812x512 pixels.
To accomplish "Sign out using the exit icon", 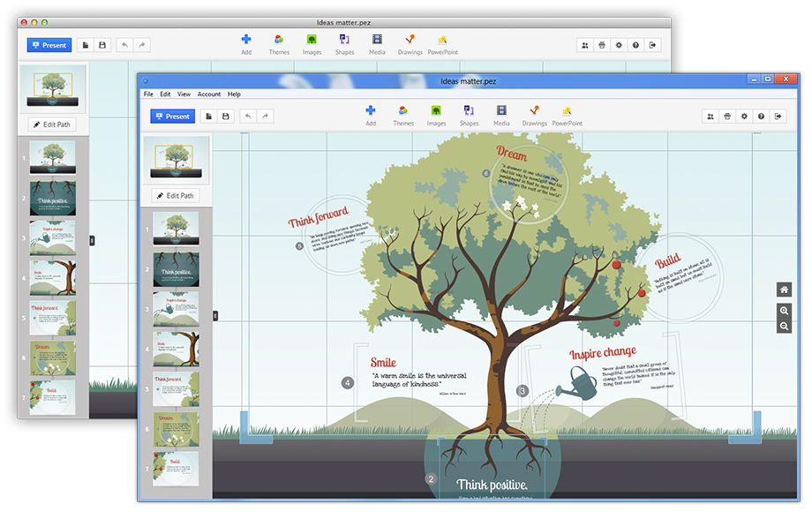I will pyautogui.click(x=778, y=116).
